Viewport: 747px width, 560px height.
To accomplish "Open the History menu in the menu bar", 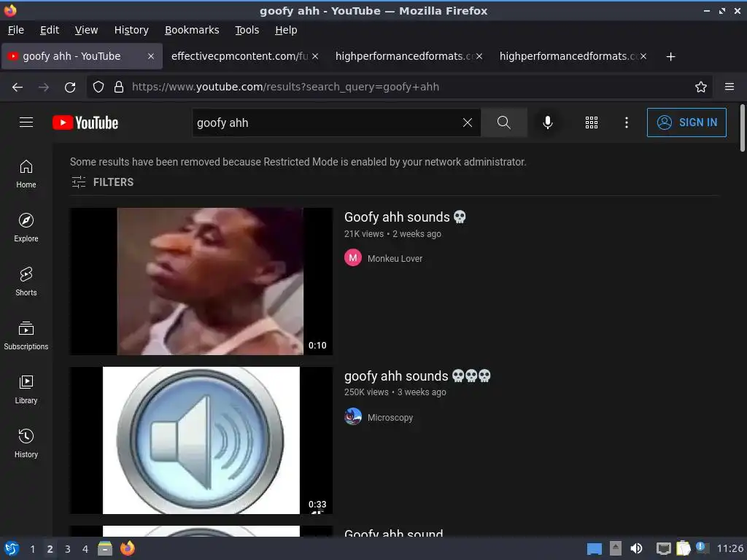I will coord(131,30).
